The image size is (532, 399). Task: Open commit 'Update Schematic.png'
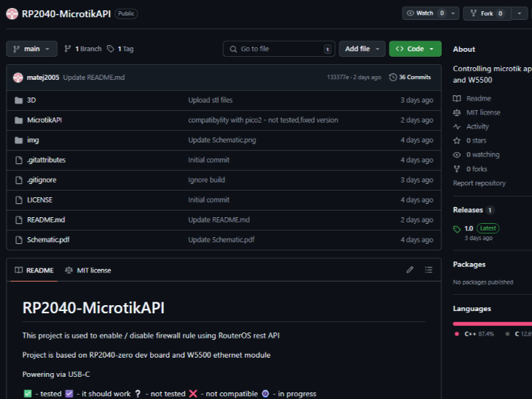click(x=222, y=140)
